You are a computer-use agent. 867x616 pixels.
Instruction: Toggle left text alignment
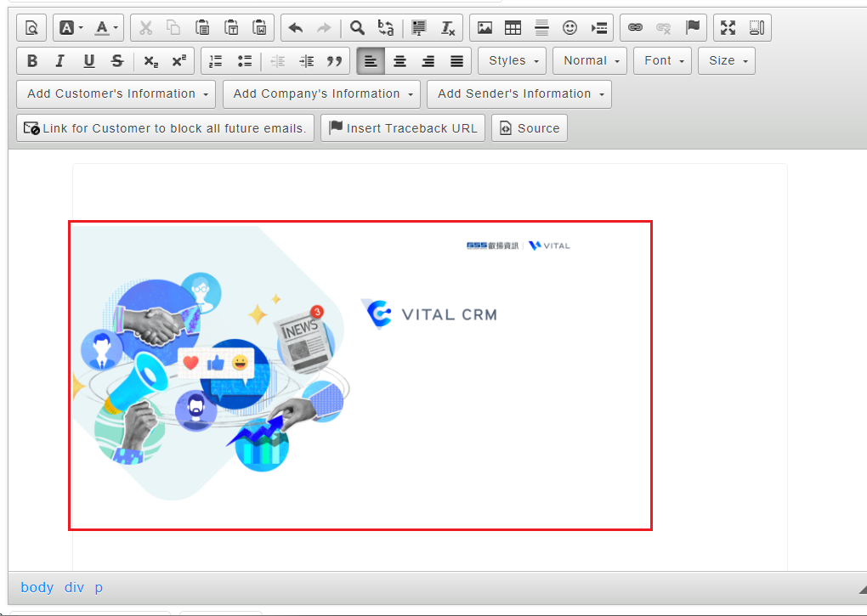click(x=371, y=61)
